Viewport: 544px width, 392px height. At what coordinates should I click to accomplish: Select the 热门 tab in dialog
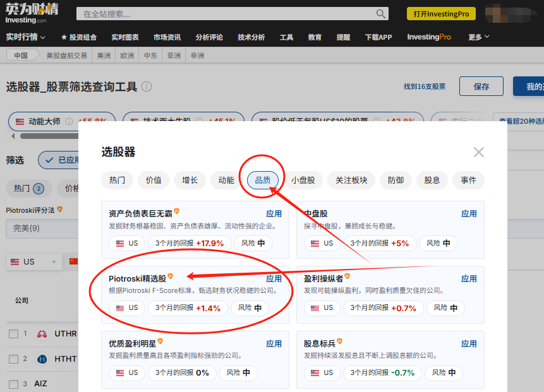click(x=117, y=181)
